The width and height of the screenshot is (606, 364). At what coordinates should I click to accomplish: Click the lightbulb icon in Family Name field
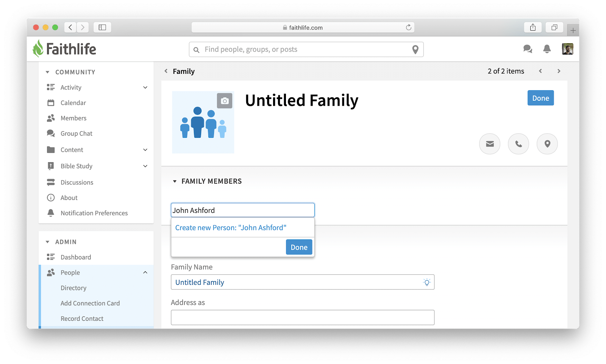pyautogui.click(x=427, y=282)
